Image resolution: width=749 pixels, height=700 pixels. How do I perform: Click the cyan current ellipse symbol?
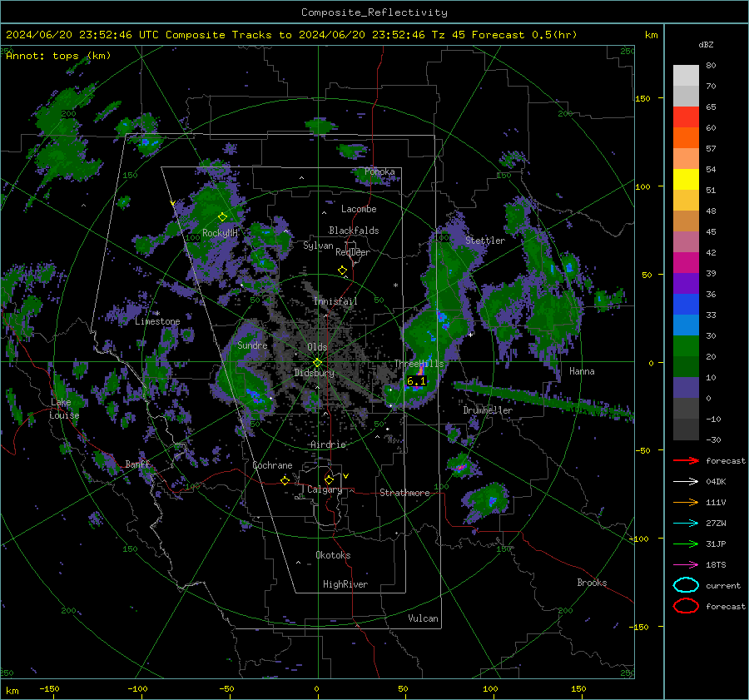[x=686, y=585]
